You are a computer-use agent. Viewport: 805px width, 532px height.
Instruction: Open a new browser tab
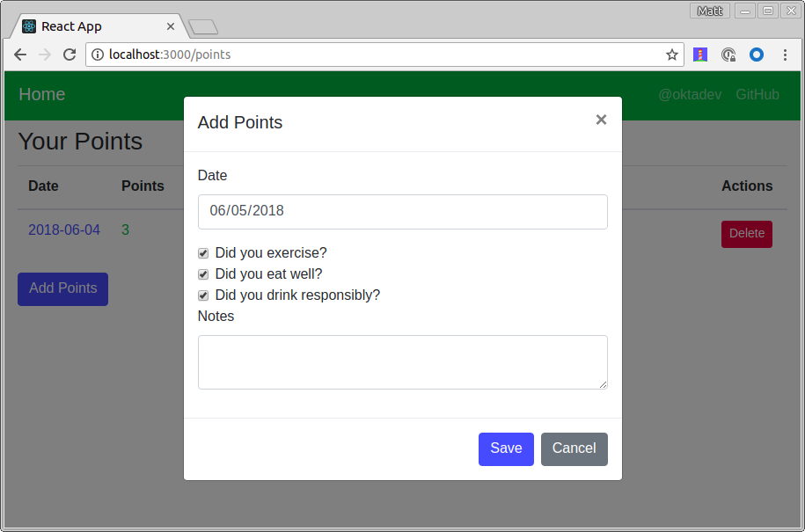(x=203, y=27)
